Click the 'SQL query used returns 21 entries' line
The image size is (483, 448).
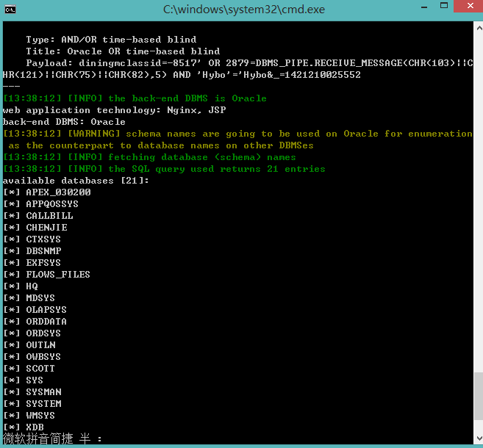pos(164,169)
